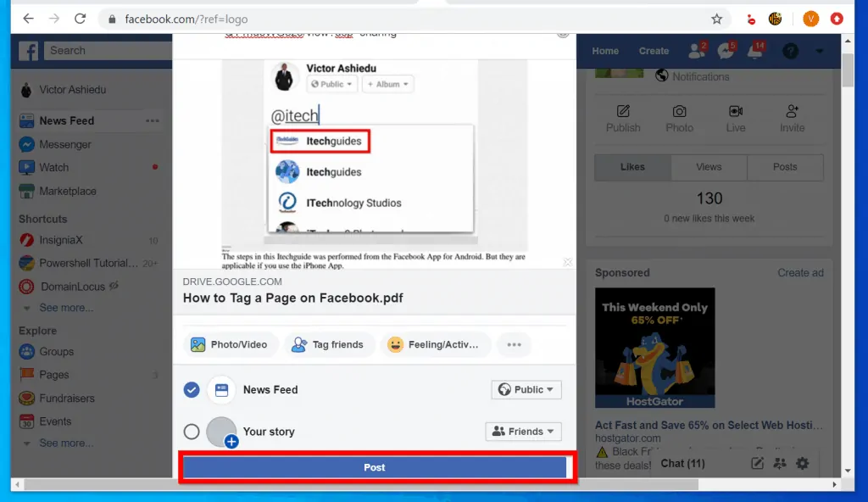Select the Your story radio button

point(192,432)
